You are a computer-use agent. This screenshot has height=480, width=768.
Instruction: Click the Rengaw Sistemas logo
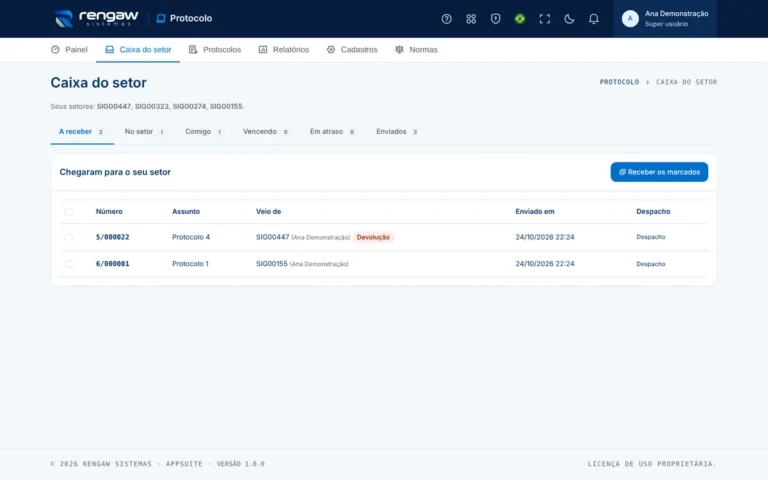point(96,19)
